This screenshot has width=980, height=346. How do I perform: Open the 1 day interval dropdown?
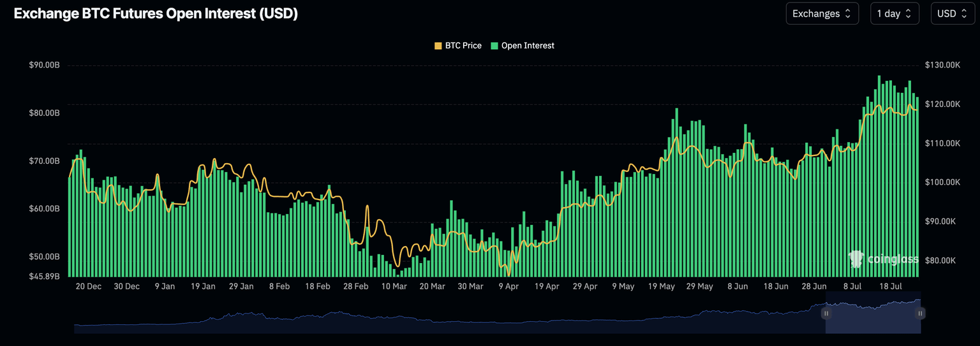click(x=895, y=13)
